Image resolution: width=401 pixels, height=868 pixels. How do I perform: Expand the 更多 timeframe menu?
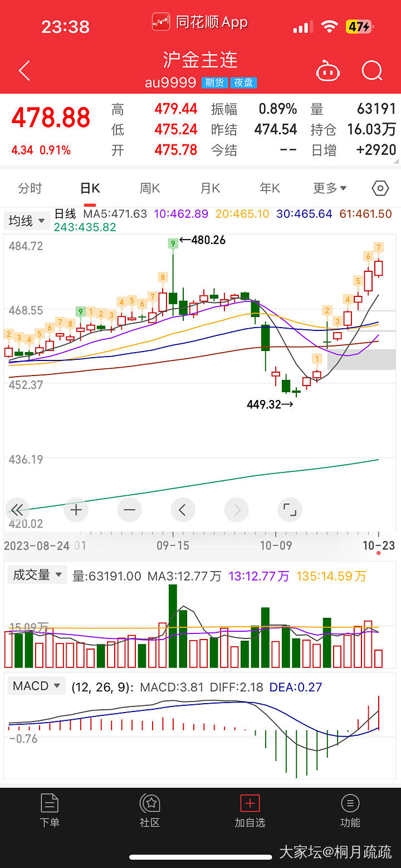tap(330, 188)
